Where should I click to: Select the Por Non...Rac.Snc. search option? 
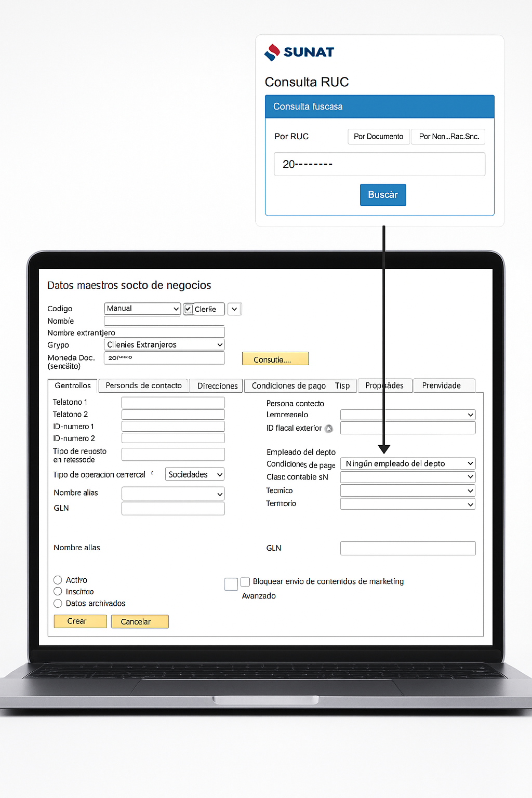449,137
